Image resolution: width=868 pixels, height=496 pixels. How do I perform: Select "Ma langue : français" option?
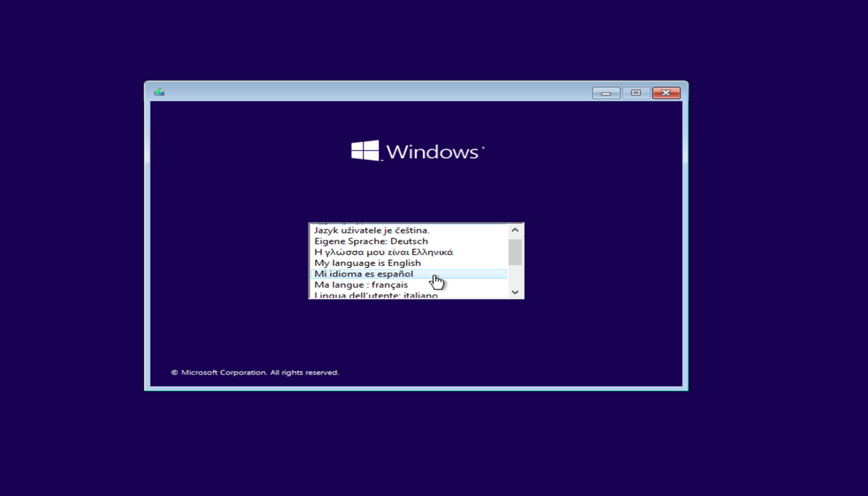click(409, 285)
